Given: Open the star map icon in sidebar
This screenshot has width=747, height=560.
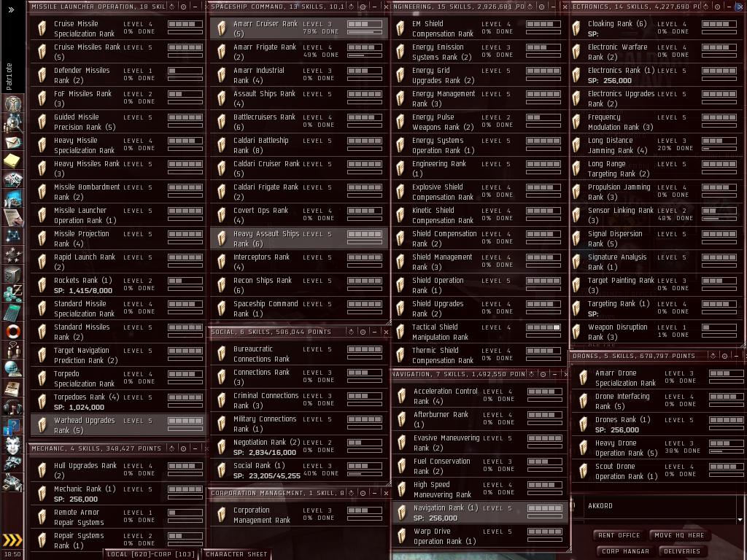Looking at the screenshot, I should pos(13,236).
